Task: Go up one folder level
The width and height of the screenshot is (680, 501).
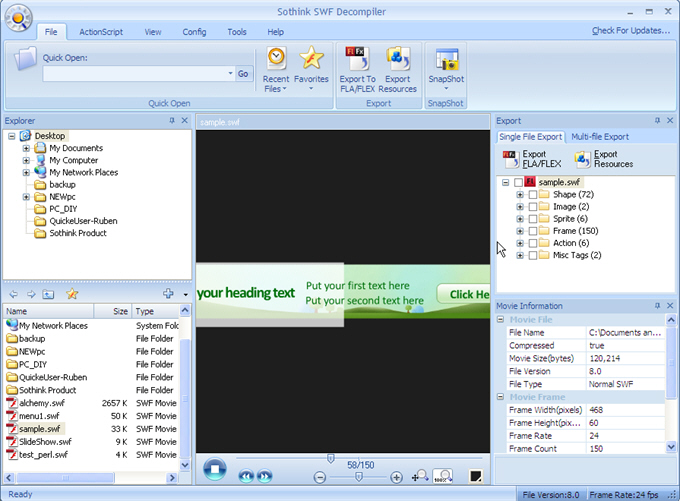Action: (x=48, y=294)
